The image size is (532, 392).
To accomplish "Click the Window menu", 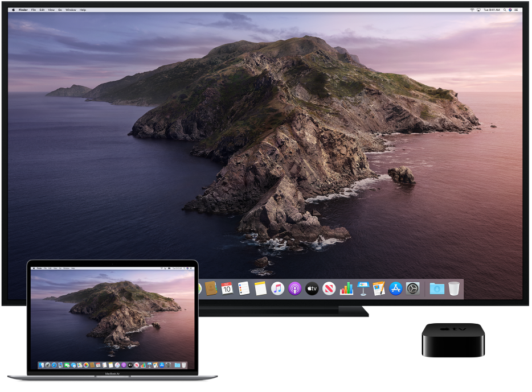I will pos(70,10).
